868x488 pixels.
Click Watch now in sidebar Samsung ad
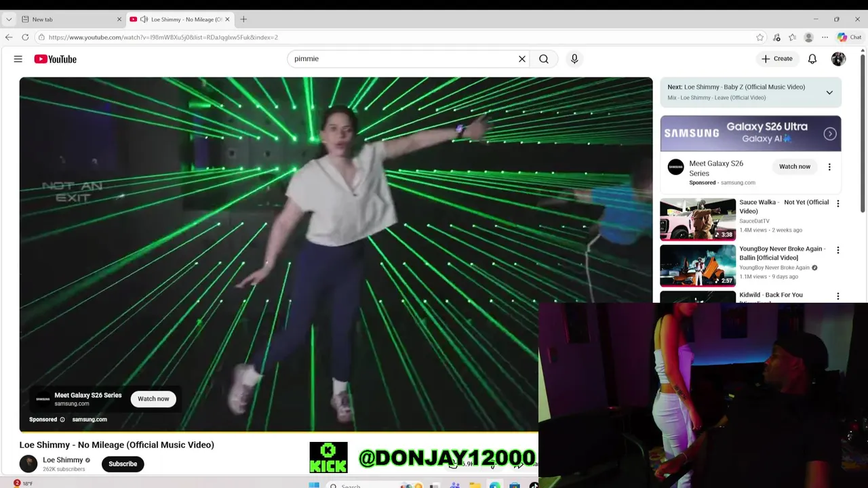point(795,167)
